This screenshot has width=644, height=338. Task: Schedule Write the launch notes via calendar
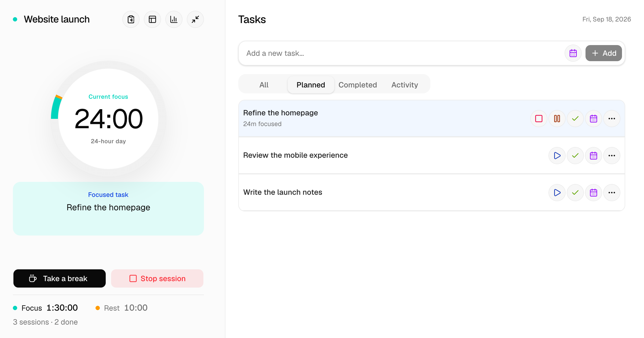(x=594, y=193)
